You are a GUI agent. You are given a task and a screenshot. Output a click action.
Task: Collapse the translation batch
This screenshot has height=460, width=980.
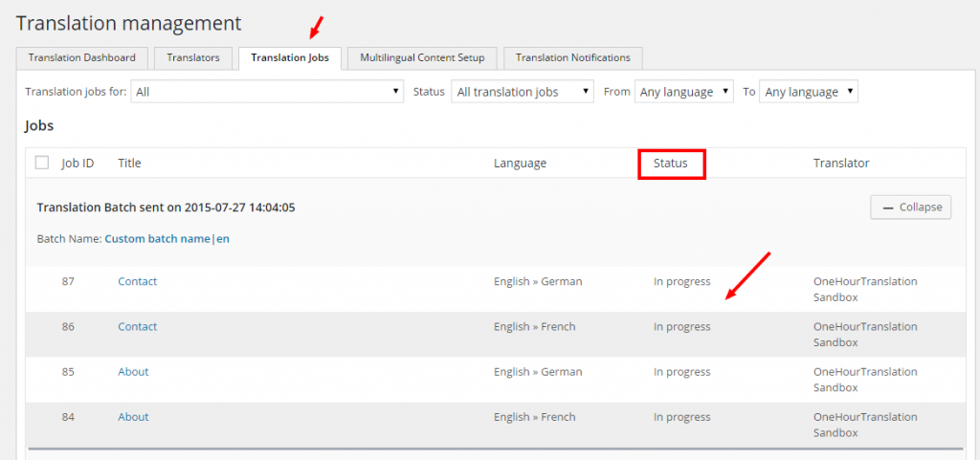(910, 208)
